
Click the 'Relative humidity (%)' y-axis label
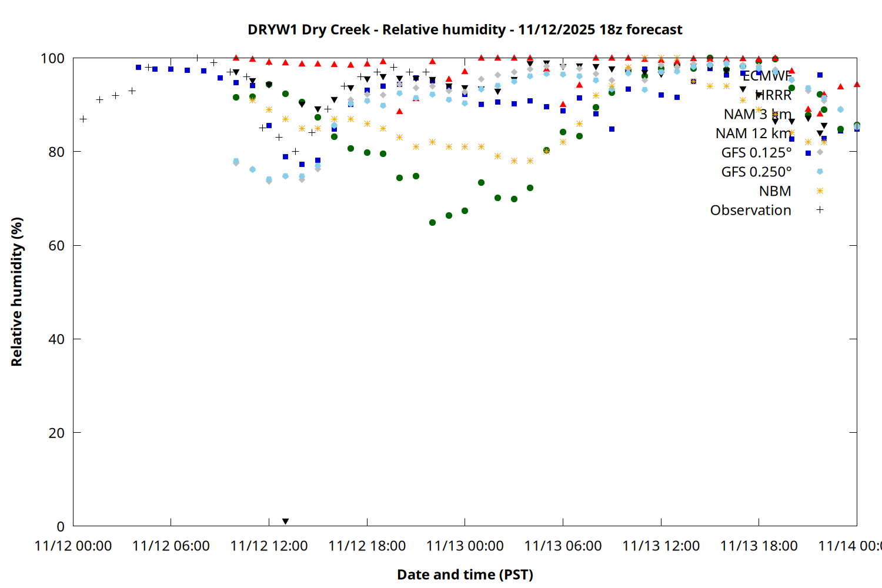coord(16,292)
